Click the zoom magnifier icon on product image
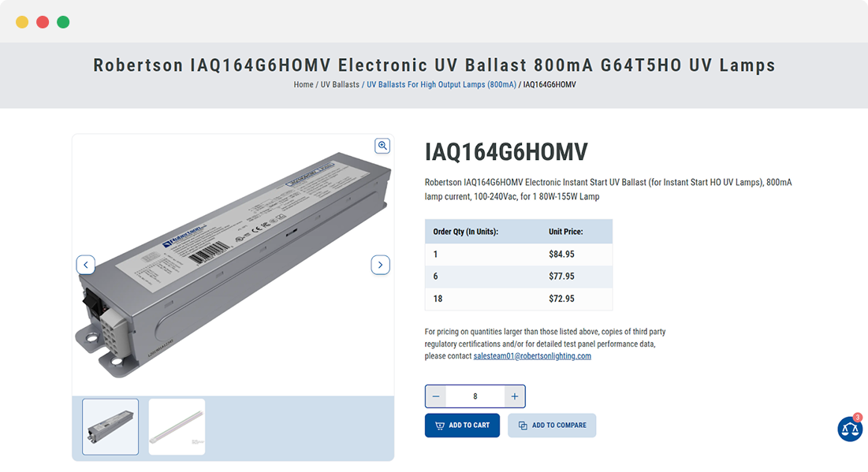The image size is (868, 472). tap(382, 146)
